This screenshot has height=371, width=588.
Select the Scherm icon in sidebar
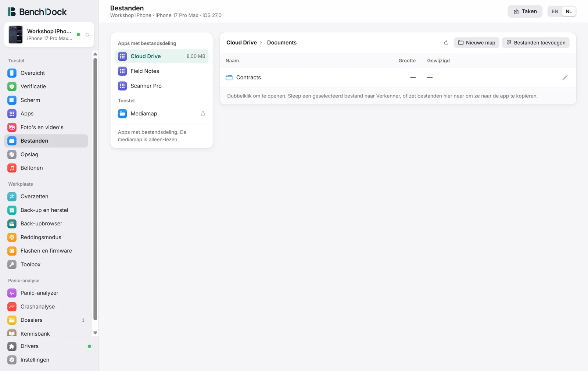(x=12, y=100)
